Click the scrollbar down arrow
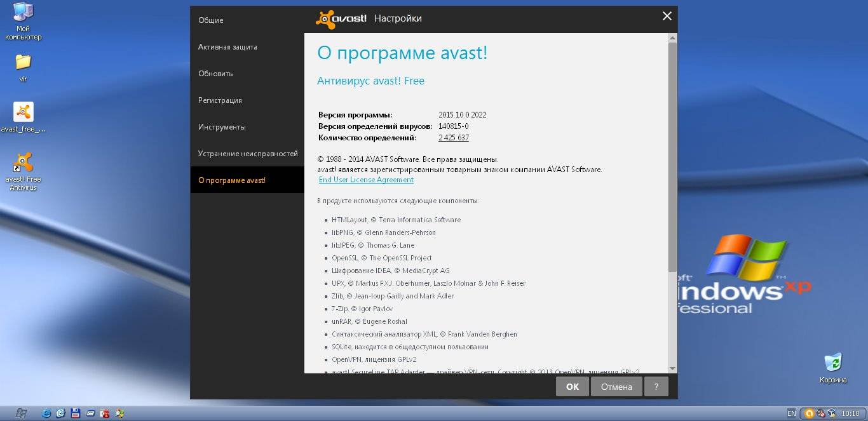The image size is (868, 421). tap(672, 368)
